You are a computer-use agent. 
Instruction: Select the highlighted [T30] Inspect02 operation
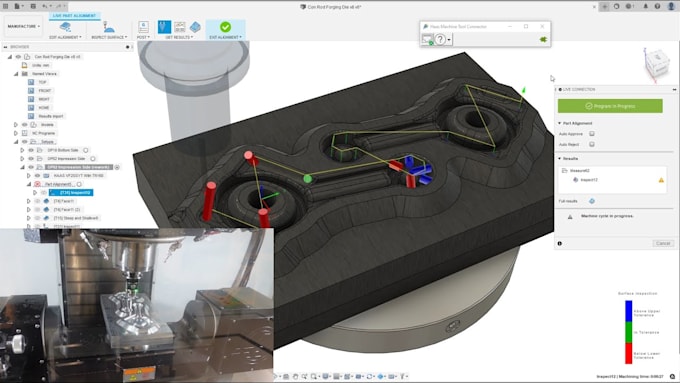pyautogui.click(x=71, y=193)
